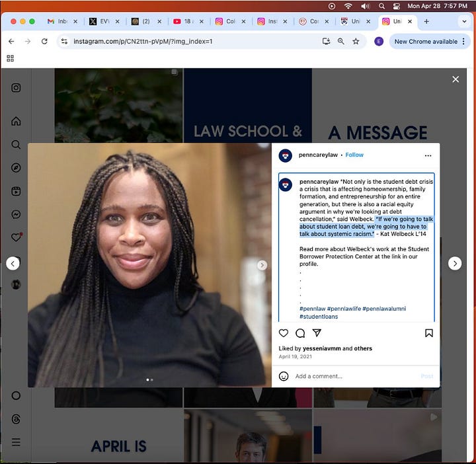The height and width of the screenshot is (464, 476).
Task: Open tab search dropdown arrow
Action: (x=464, y=22)
